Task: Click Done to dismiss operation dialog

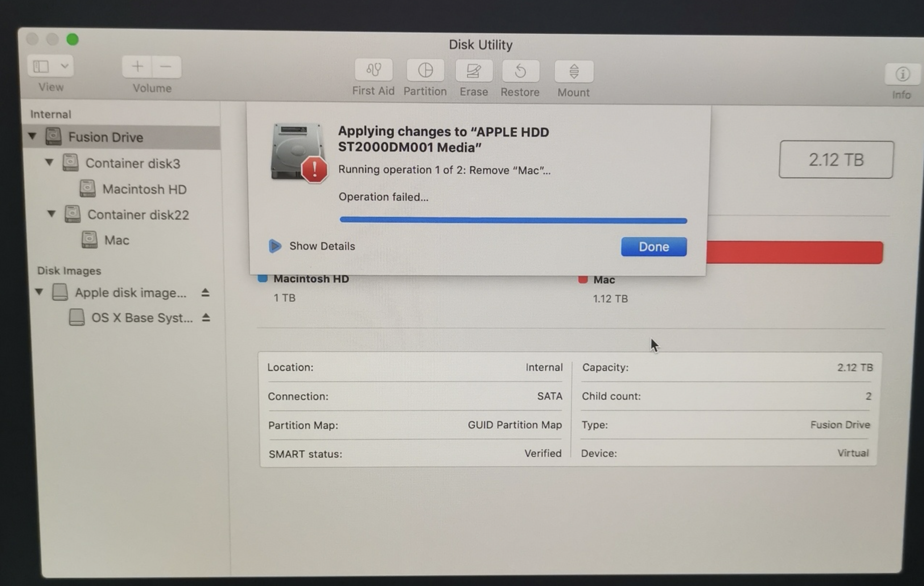Action: 653,246
